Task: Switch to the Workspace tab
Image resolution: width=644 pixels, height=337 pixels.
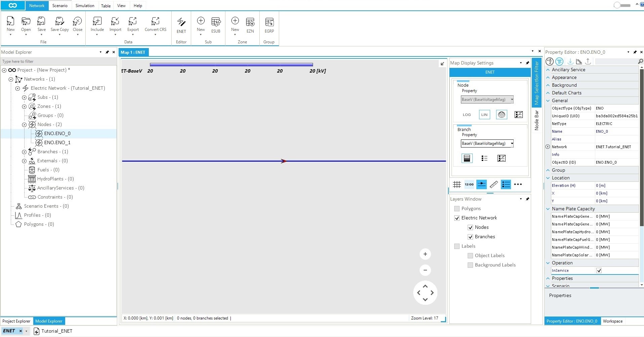Action: click(612, 321)
